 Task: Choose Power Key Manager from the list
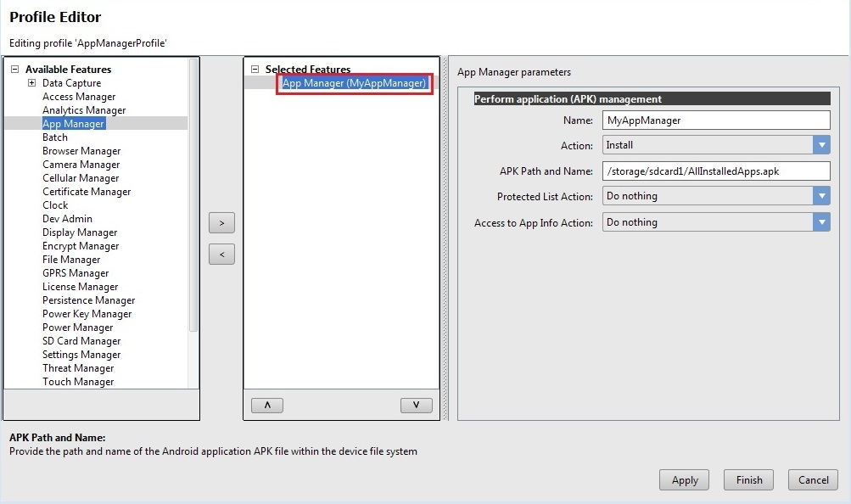coord(87,314)
